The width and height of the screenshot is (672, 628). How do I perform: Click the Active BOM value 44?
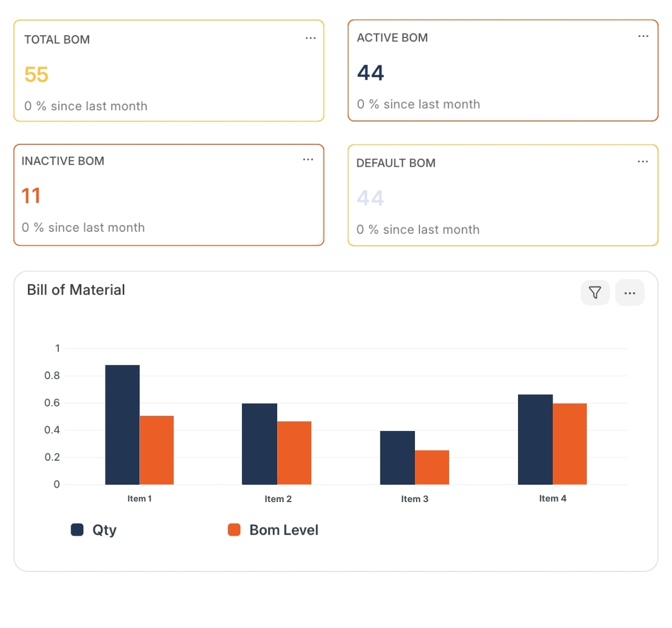coord(370,73)
